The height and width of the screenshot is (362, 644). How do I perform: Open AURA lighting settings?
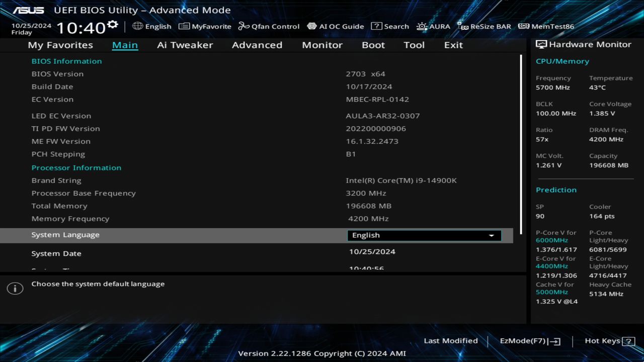(433, 26)
